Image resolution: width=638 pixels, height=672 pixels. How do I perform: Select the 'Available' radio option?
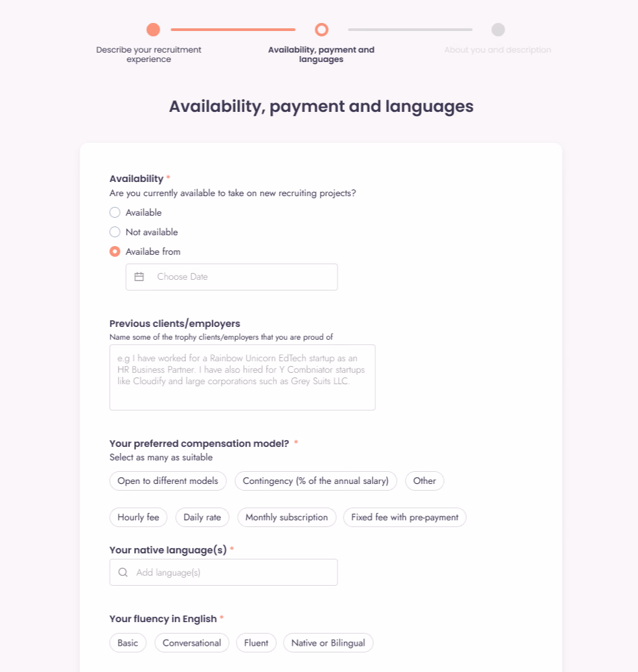coord(115,212)
